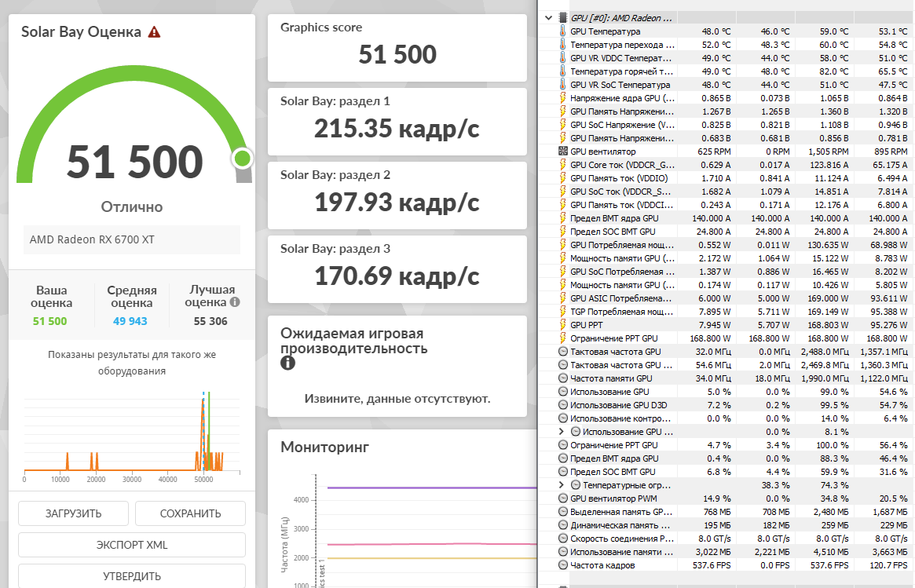
Task: Click the СОХРАНИТЬ button
Action: [190, 513]
